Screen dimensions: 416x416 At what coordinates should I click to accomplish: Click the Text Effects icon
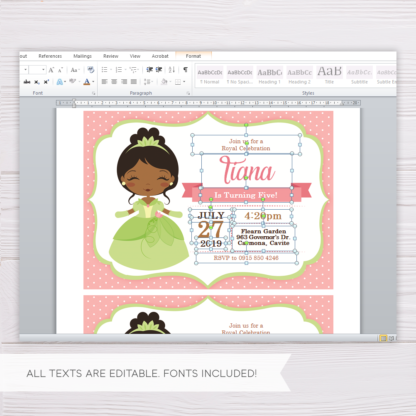pyautogui.click(x=60, y=82)
